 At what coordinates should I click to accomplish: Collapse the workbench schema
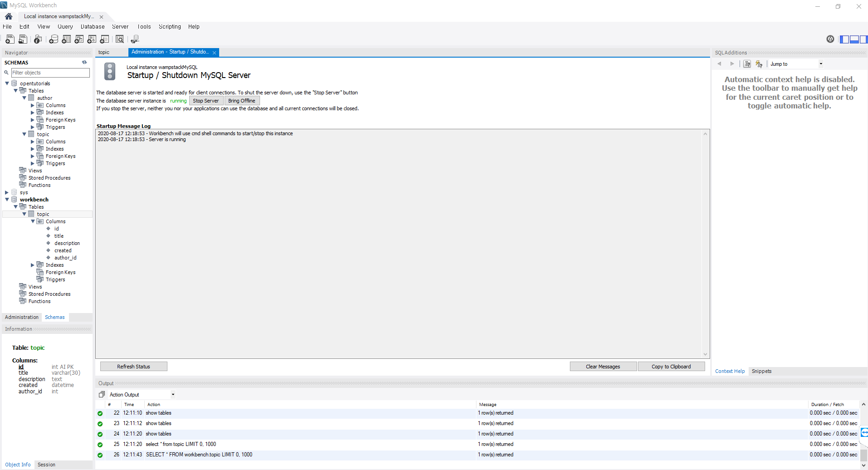point(7,200)
